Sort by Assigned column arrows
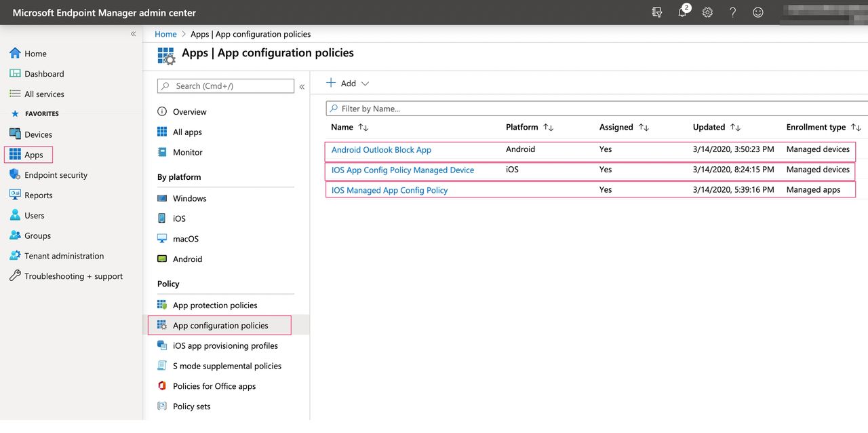Image resolution: width=868 pixels, height=433 pixels. (644, 128)
